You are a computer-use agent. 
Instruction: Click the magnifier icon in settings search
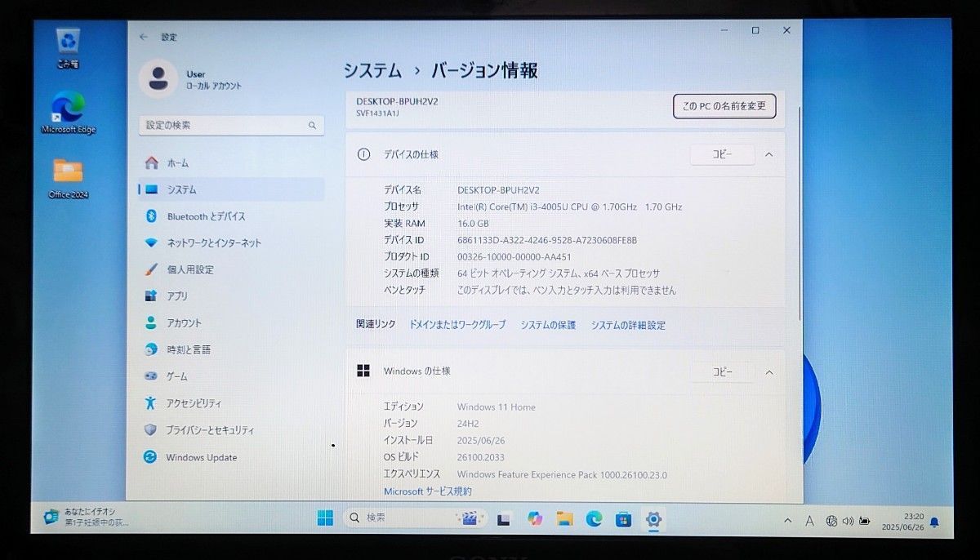[312, 126]
